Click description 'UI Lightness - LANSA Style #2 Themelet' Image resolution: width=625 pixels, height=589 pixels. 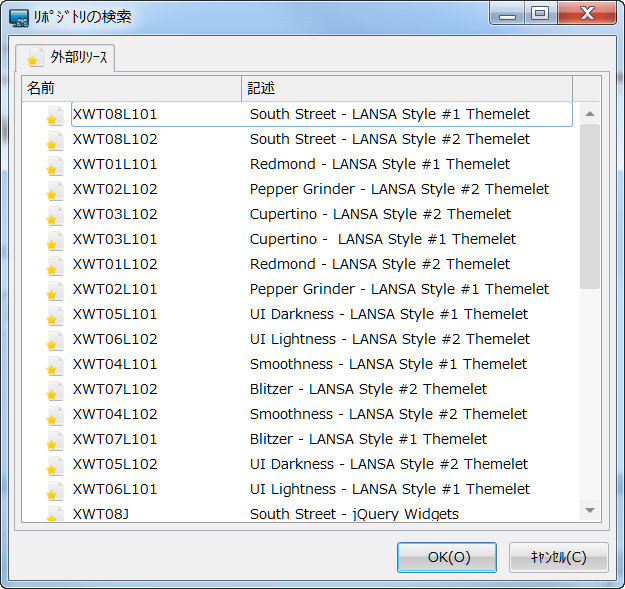[390, 340]
